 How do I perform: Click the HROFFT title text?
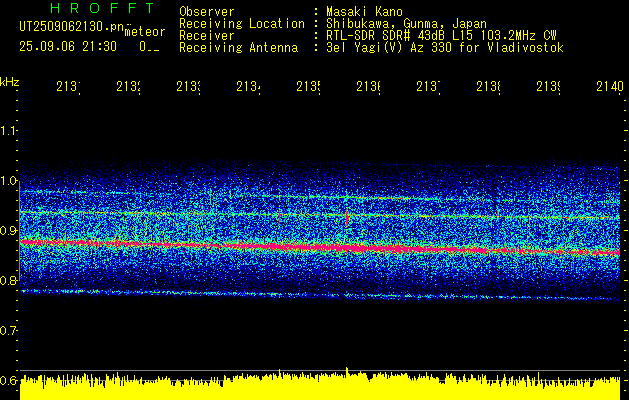(x=102, y=8)
